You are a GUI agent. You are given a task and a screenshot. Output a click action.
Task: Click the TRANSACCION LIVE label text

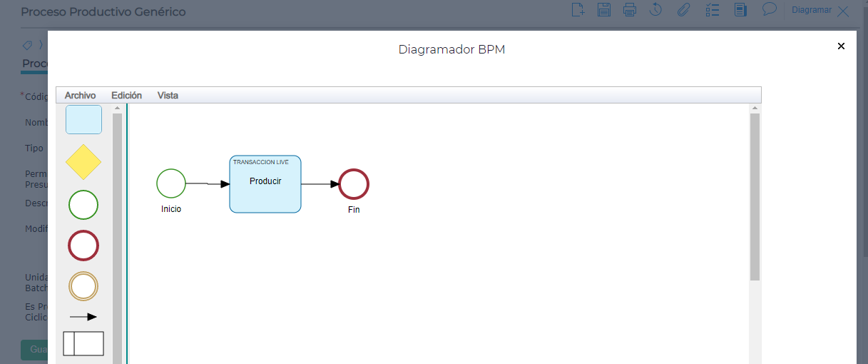click(261, 162)
